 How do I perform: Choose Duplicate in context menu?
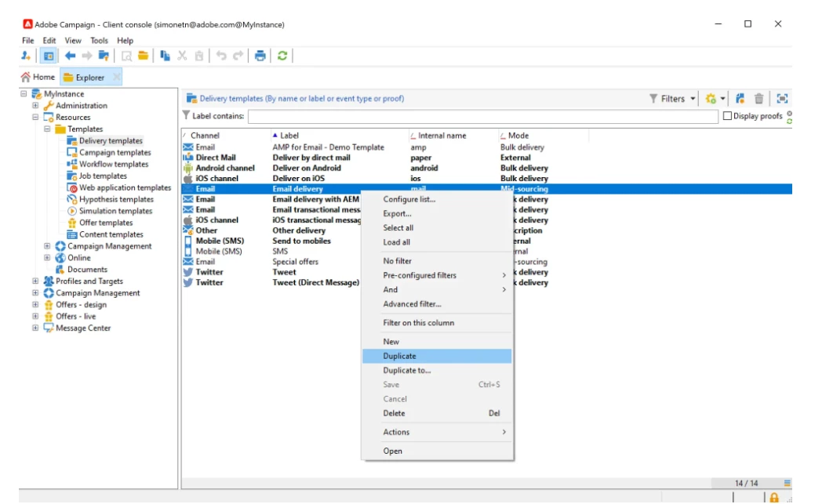coord(437,356)
